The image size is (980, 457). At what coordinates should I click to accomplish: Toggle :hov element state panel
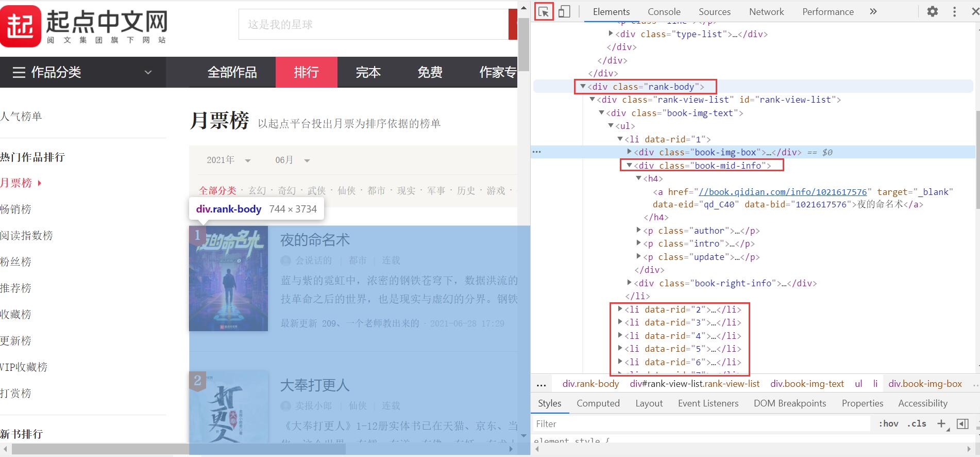coord(888,423)
